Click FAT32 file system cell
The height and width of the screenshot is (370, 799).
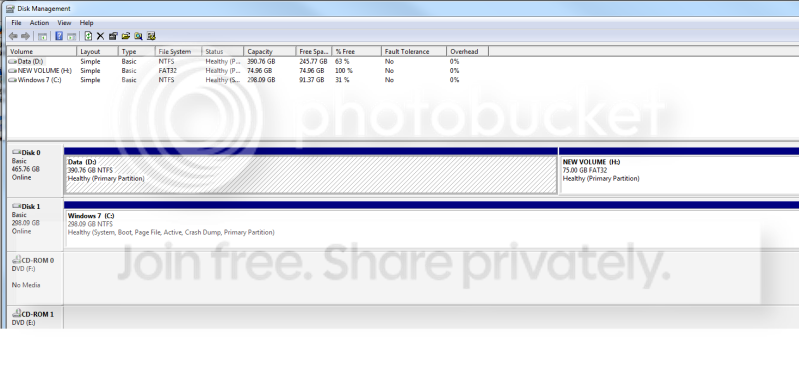(167, 71)
